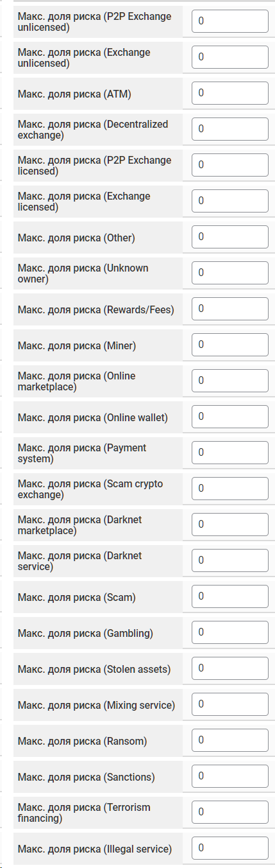The height and width of the screenshot is (868, 275).
Task: Click the Stolen assets risk field
Action: [x=230, y=668]
